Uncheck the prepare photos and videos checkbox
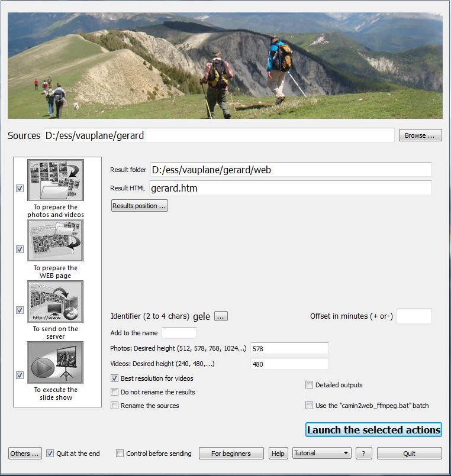 coord(20,188)
